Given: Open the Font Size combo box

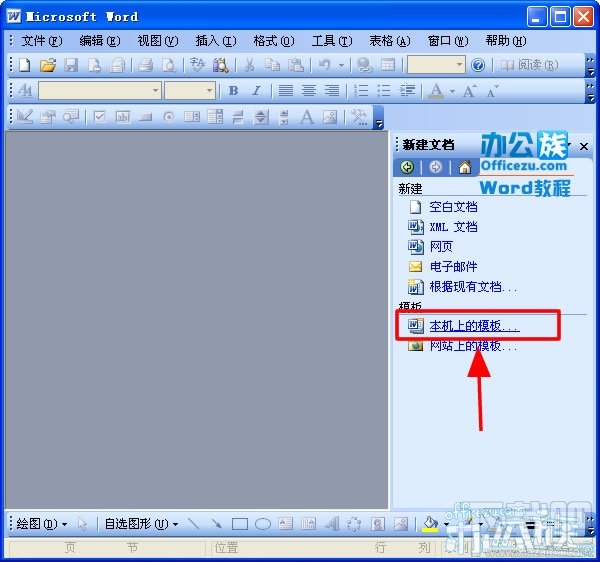Looking at the screenshot, I should click(x=190, y=91).
